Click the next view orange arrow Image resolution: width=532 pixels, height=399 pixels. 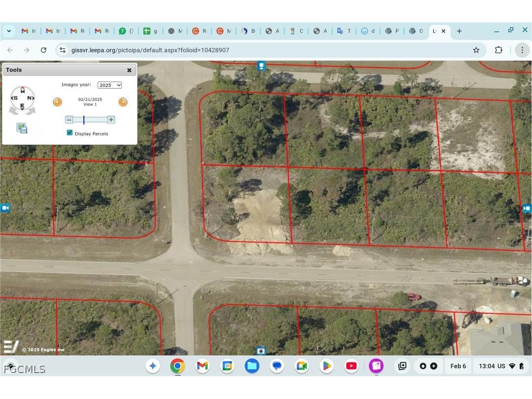tap(123, 102)
